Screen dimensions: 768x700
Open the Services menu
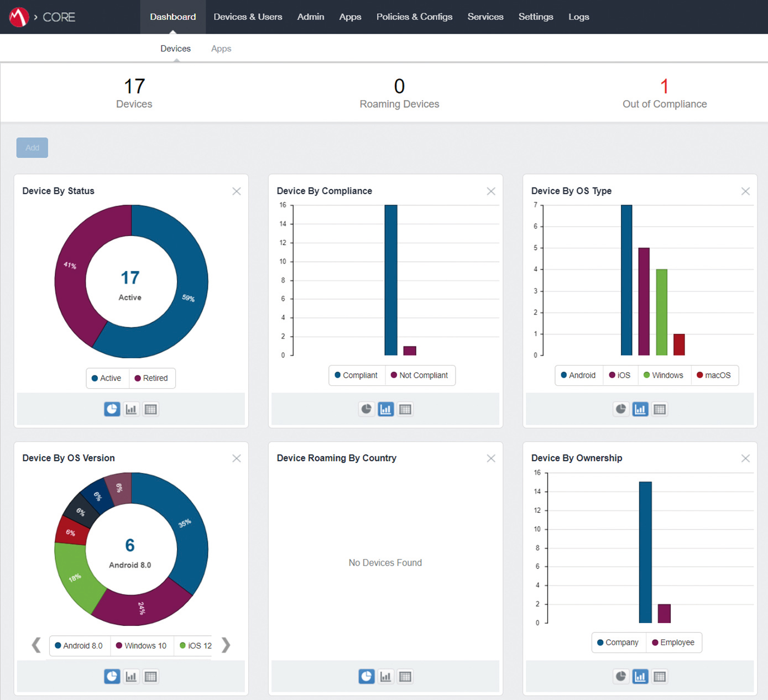coord(485,17)
